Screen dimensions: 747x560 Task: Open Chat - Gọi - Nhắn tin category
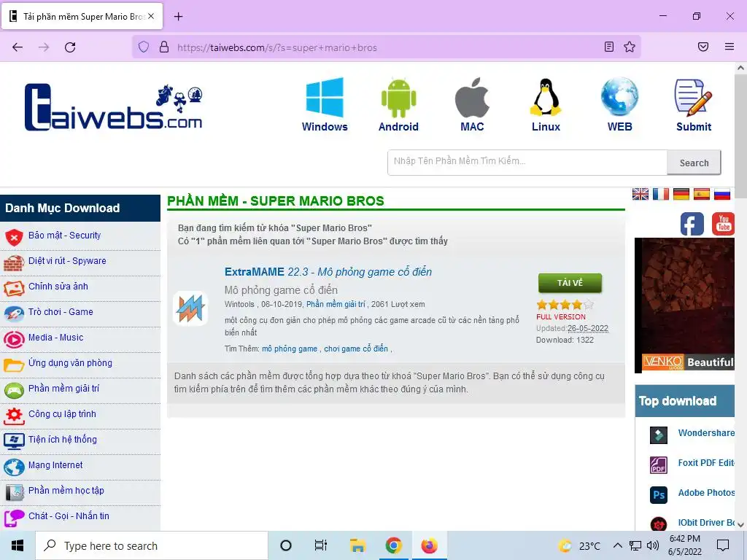coord(69,516)
